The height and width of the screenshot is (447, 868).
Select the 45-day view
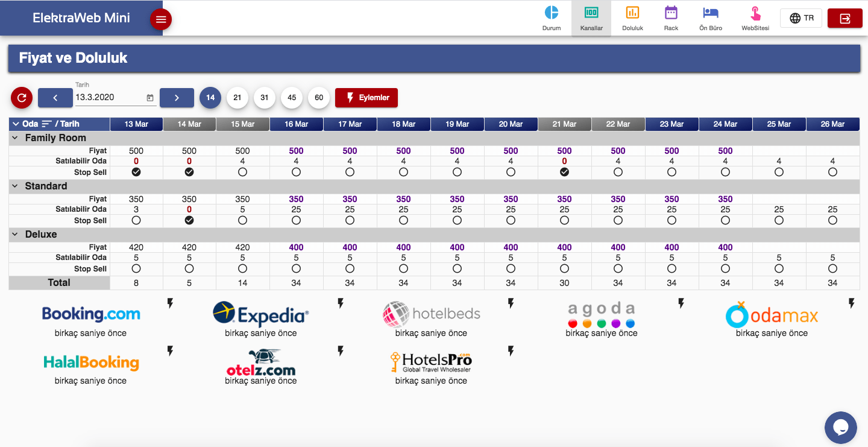(x=292, y=97)
